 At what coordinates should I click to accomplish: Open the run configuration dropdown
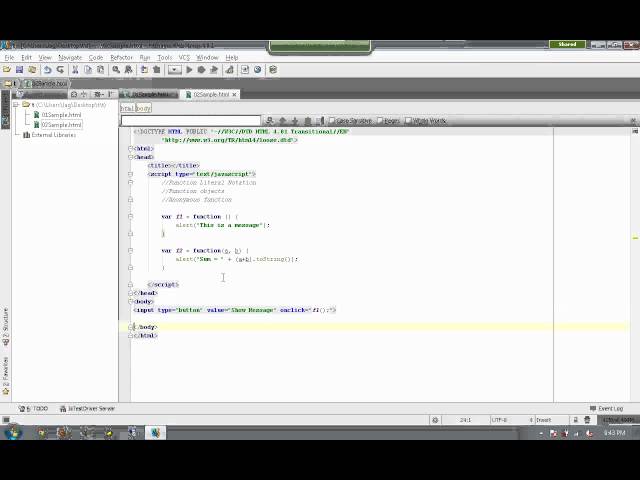click(x=174, y=70)
